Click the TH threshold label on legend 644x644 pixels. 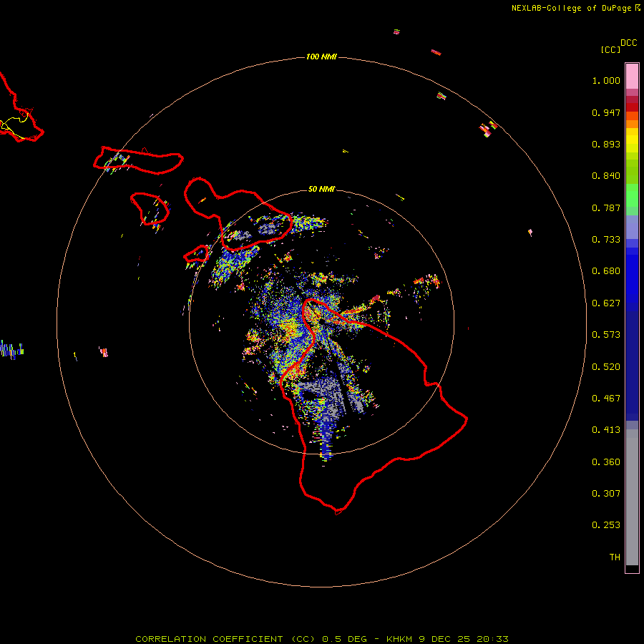pyautogui.click(x=615, y=557)
